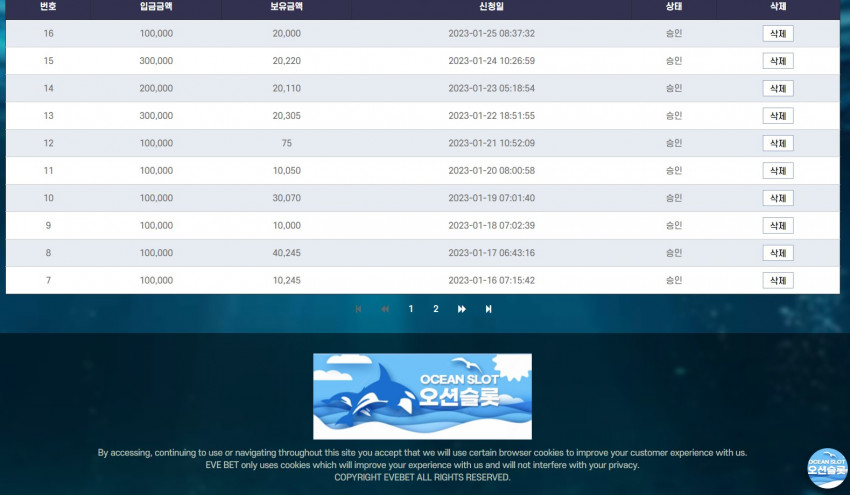
Task: Click timestamp 2023-01-22 18:51:55
Action: point(491,115)
